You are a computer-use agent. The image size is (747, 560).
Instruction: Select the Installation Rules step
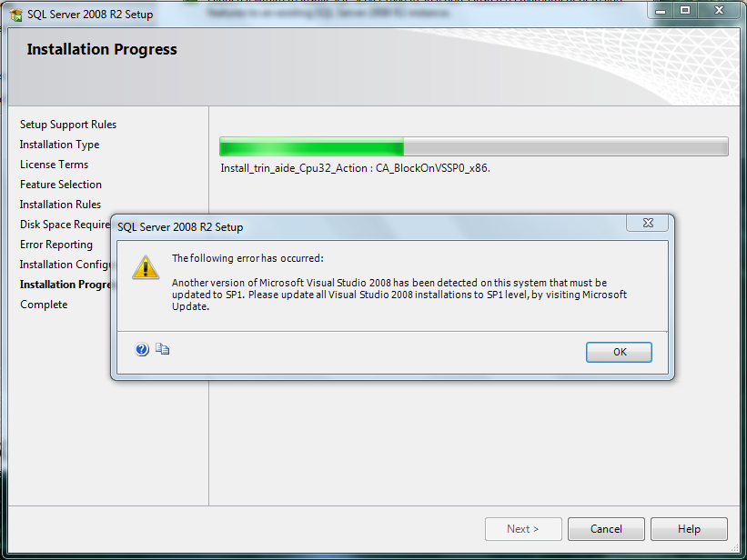[x=60, y=205]
